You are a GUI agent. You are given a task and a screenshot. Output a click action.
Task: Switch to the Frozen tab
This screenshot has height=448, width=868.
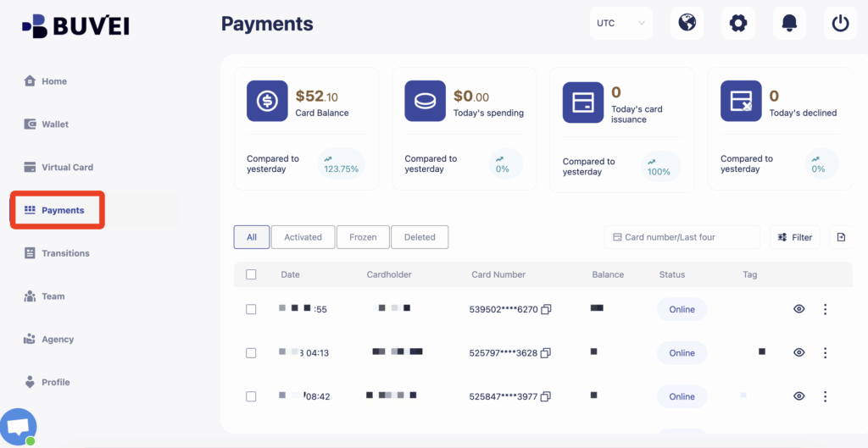tap(363, 237)
